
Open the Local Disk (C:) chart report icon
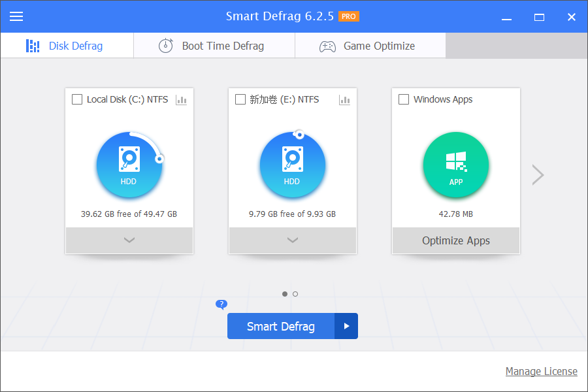pos(181,100)
